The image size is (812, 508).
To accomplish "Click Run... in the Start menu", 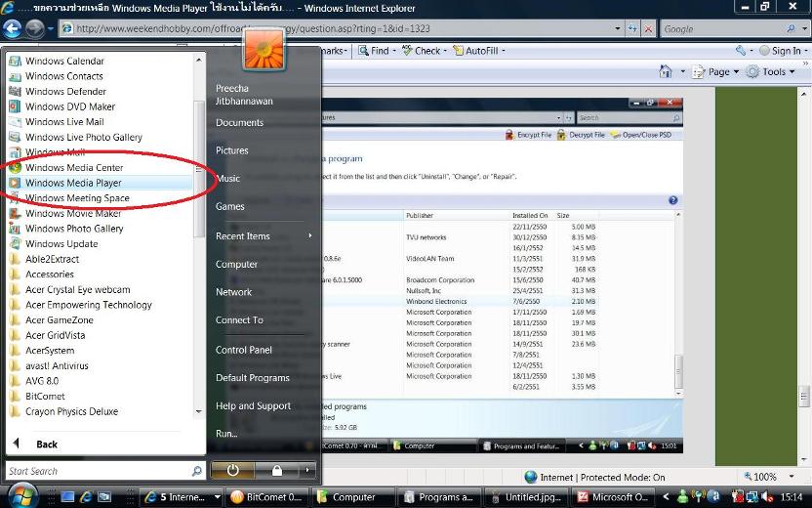I will pyautogui.click(x=226, y=434).
